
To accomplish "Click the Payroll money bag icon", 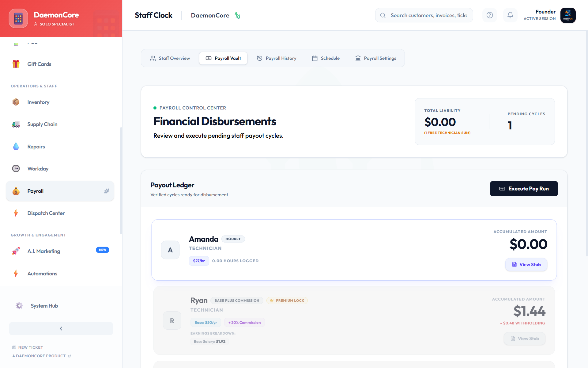I will 16,191.
